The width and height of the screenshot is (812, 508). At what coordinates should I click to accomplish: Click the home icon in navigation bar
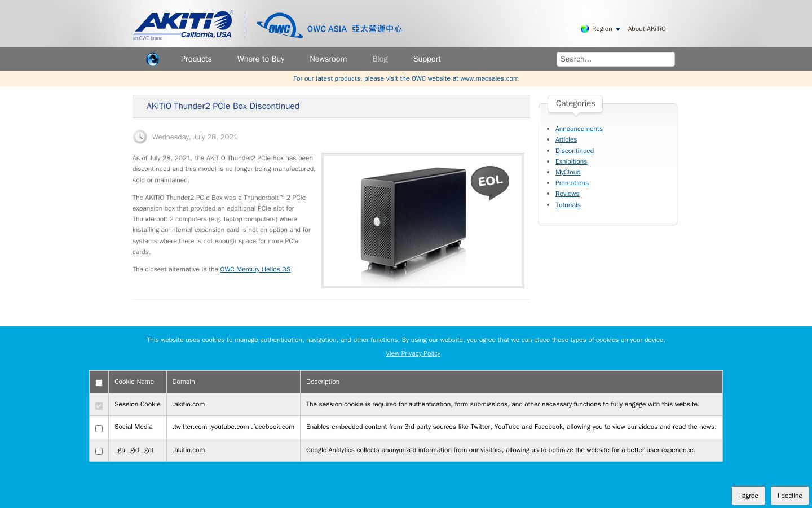click(152, 59)
